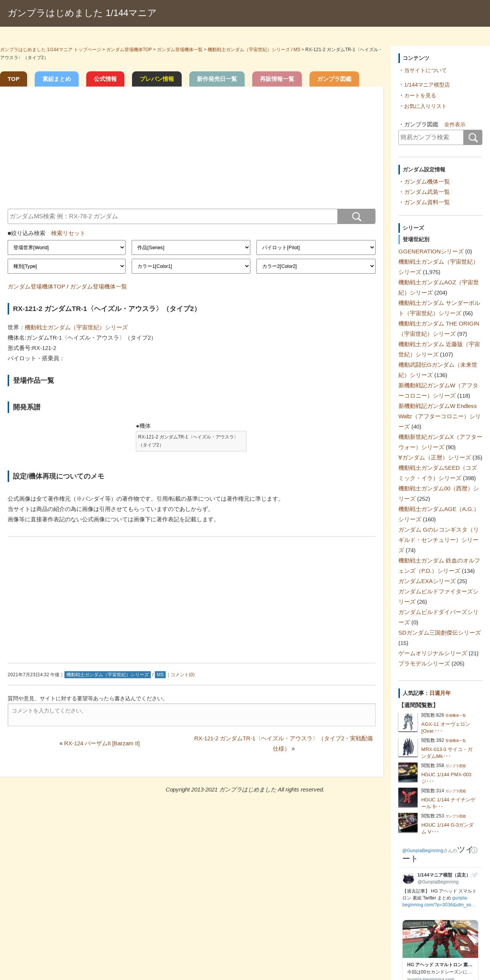Click the HGUC ナイチンゲール thumbnail
Viewport: 490px width, 980px height.
[x=408, y=798]
